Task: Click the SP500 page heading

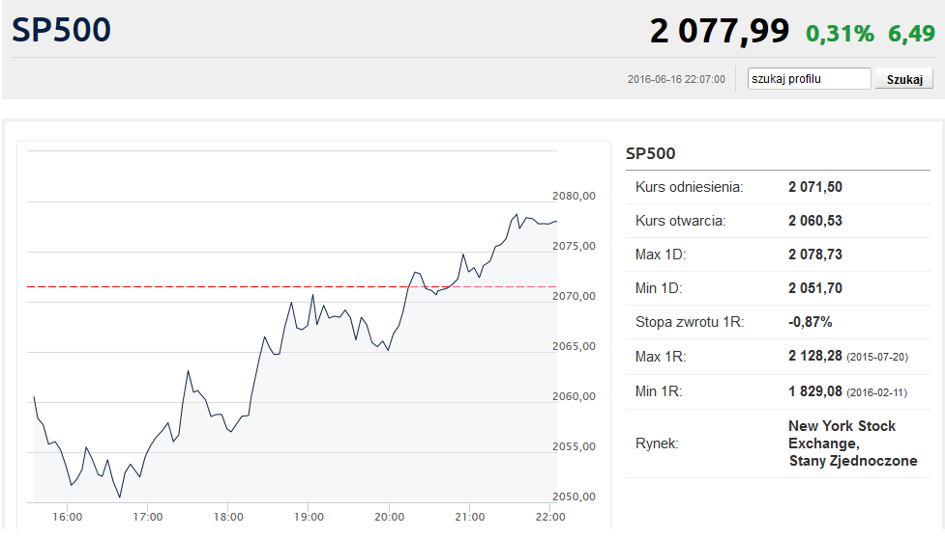Action: click(x=61, y=30)
